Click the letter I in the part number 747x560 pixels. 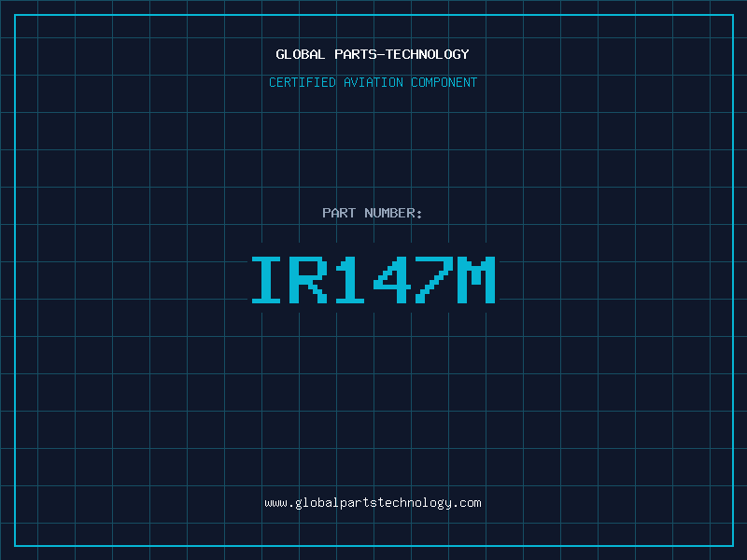pyautogui.click(x=268, y=280)
